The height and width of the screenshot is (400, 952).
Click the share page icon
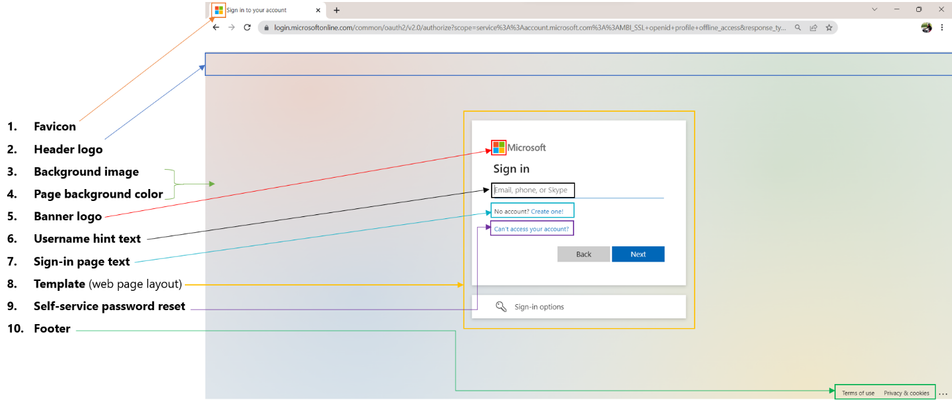coord(813,28)
